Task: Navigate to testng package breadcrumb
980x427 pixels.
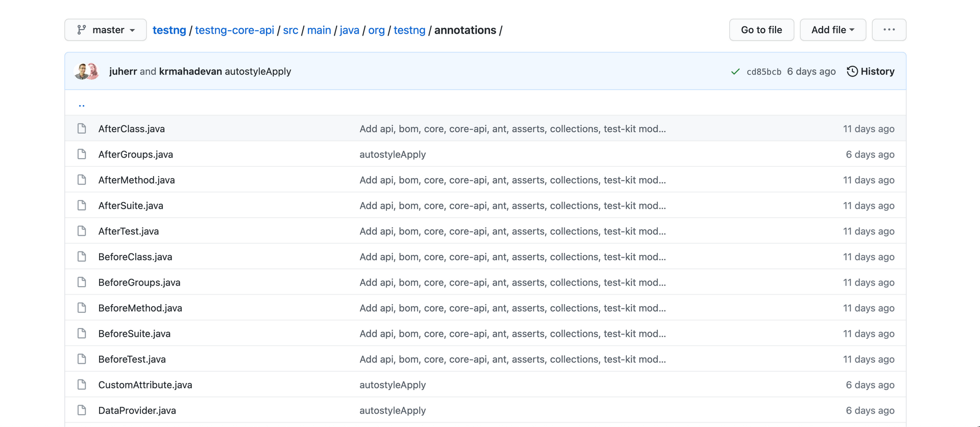Action: pos(409,30)
